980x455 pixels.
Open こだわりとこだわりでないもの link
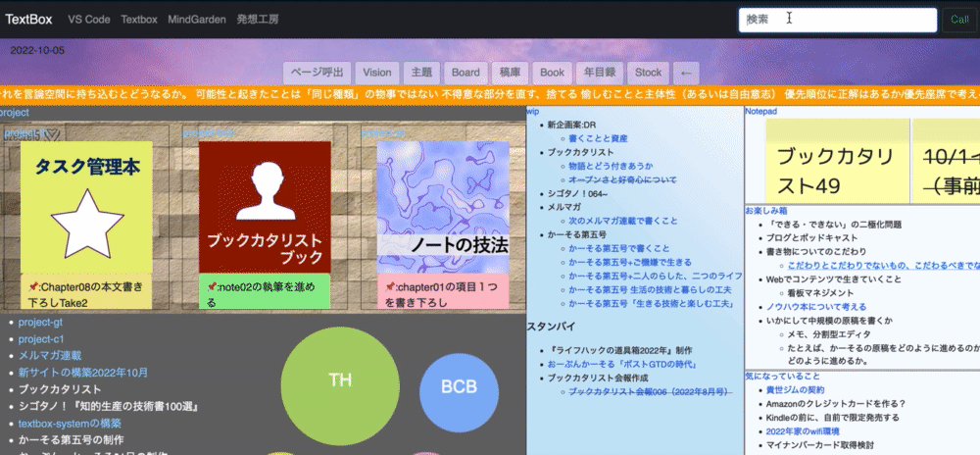tap(884, 265)
